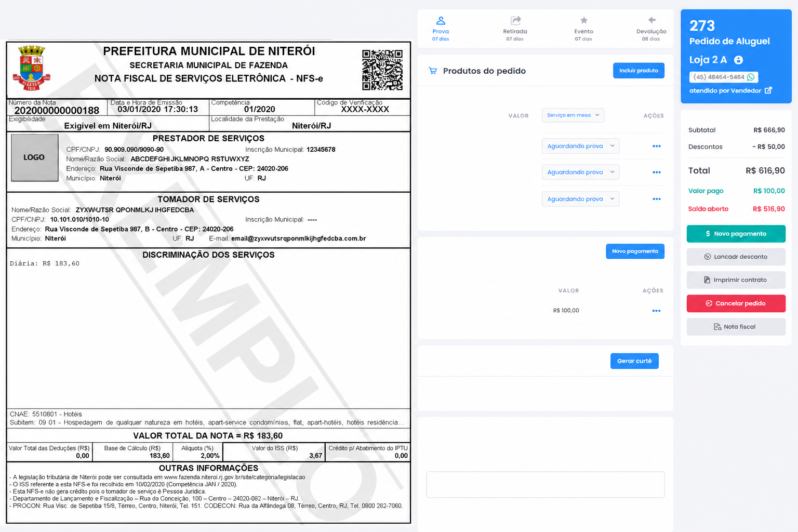
Task: Click the order number 273
Action: click(x=702, y=25)
